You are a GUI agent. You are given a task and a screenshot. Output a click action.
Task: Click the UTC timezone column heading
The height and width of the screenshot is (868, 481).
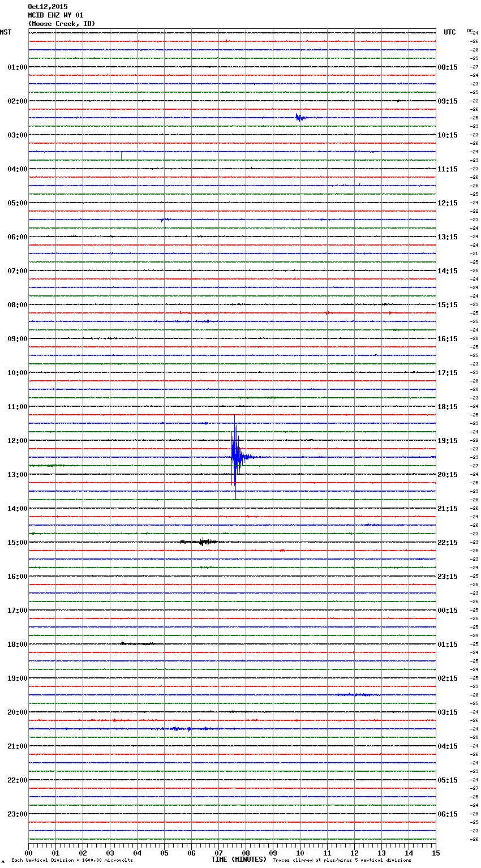450,32
